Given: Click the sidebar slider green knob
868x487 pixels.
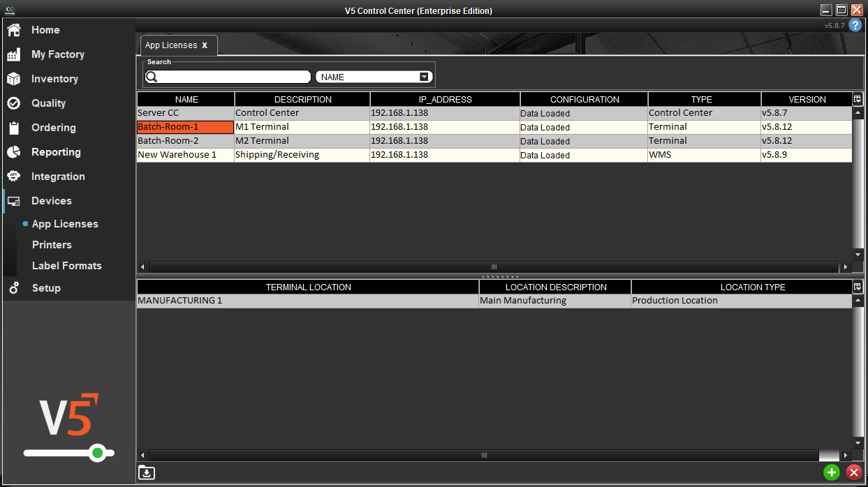Looking at the screenshot, I should tap(98, 454).
